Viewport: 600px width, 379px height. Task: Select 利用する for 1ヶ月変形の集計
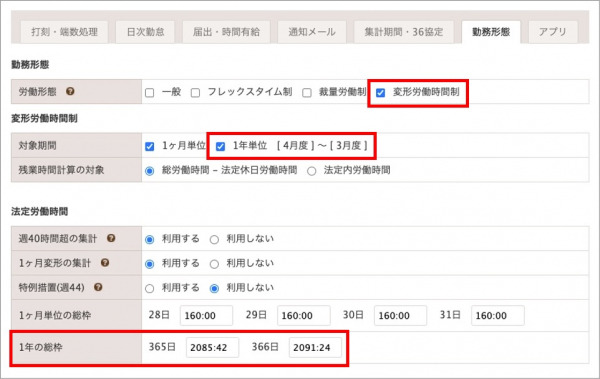(150, 264)
